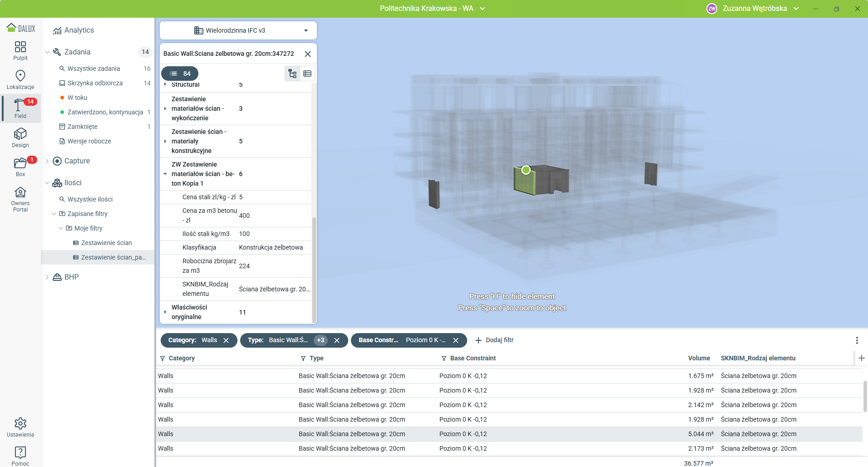Open Analytics in the navigation menu
This screenshot has height=467, width=868.
79,30
